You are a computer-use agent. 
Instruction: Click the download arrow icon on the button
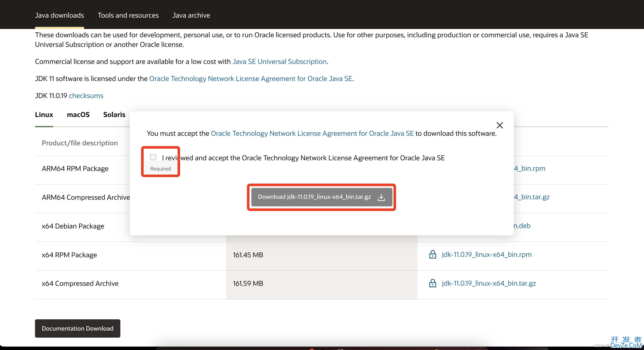381,197
